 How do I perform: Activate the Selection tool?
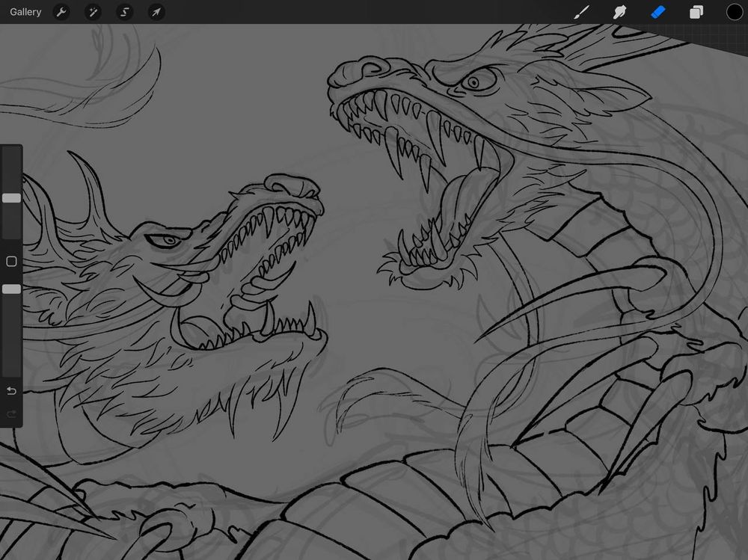125,12
